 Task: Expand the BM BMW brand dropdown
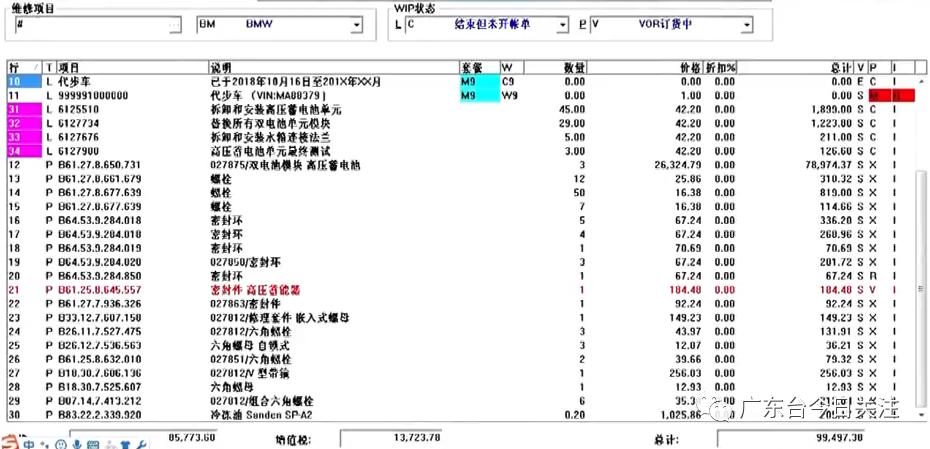tap(356, 24)
